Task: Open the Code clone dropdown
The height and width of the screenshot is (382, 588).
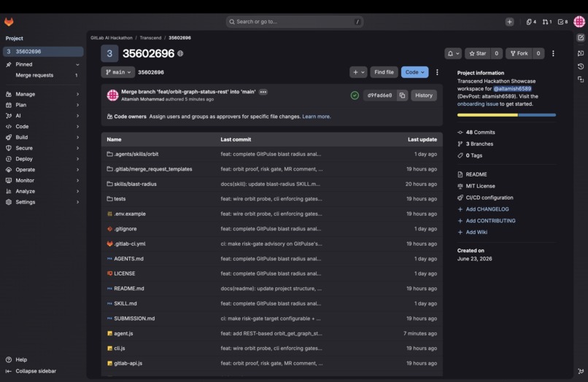Action: [415, 72]
